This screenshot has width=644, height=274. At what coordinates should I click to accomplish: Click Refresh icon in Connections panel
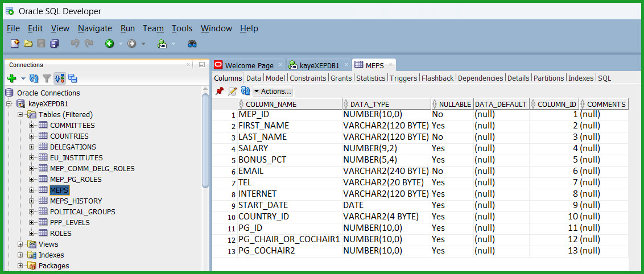34,78
